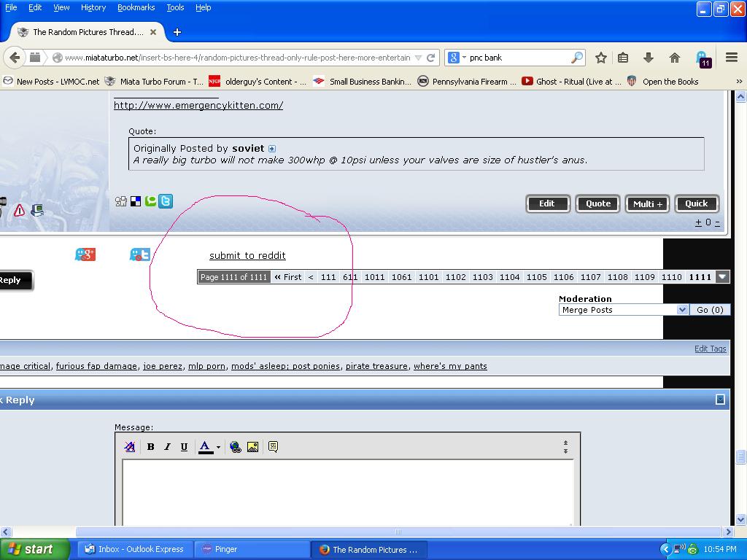The width and height of the screenshot is (747, 560).
Task: Go to the browser home icon
Action: coord(674,58)
